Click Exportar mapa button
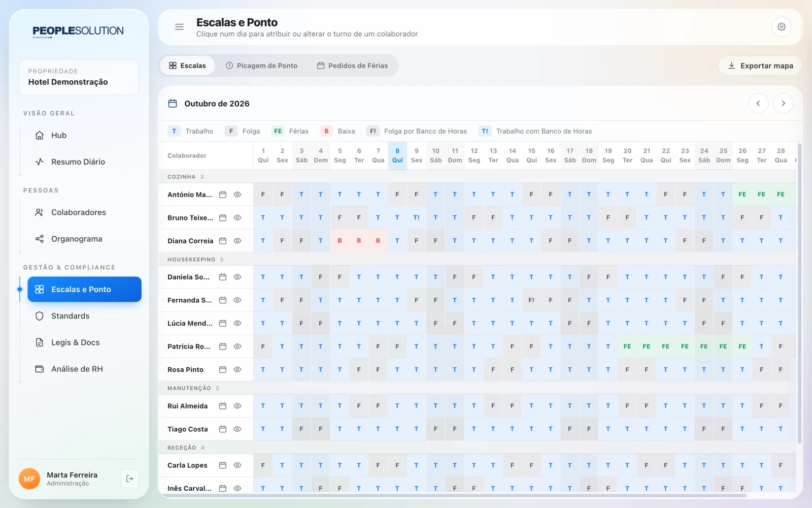Image resolution: width=812 pixels, height=508 pixels. 760,66
